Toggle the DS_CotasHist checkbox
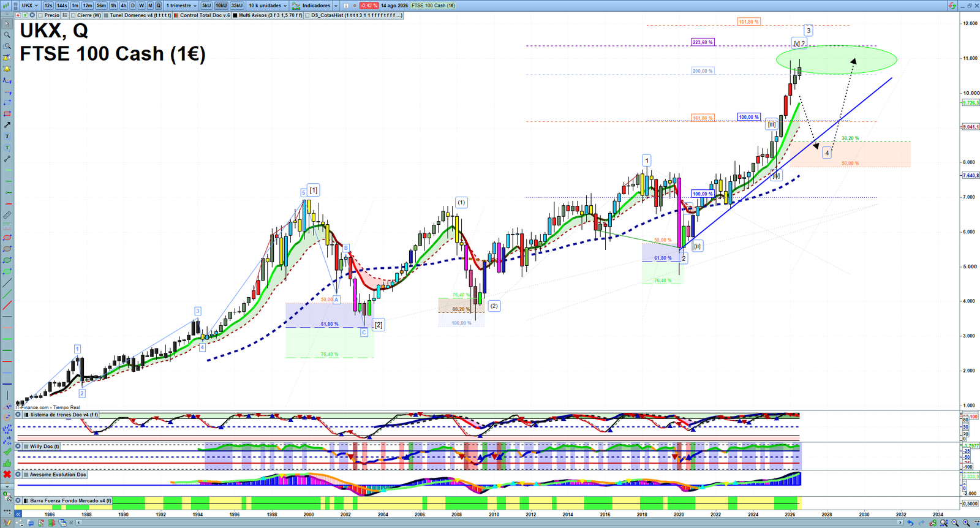Image resolution: width=980 pixels, height=528 pixels. (x=307, y=15)
